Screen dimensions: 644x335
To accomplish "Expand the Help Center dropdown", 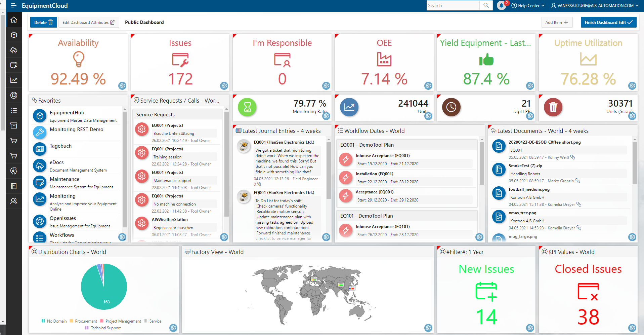I will point(527,5).
